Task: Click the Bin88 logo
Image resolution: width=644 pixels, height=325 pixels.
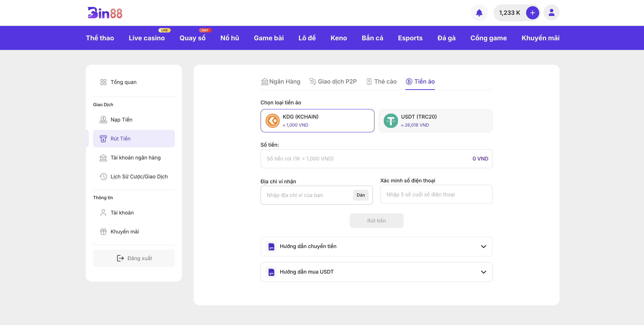Action: point(105,13)
